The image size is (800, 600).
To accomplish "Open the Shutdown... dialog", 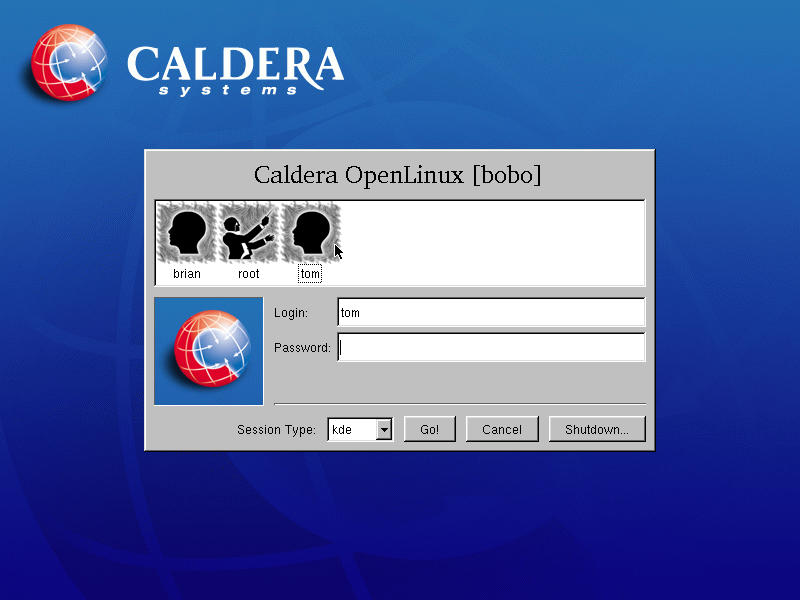I will [x=597, y=430].
